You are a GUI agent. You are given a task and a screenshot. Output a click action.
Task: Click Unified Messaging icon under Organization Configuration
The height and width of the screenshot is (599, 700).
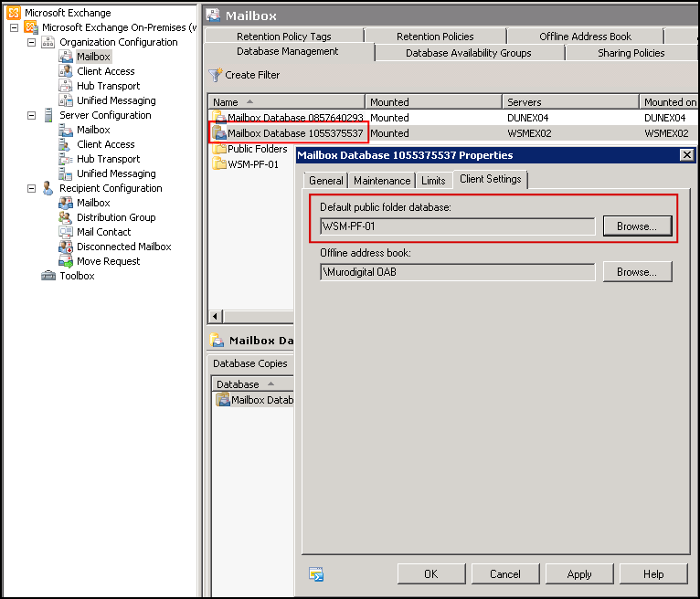pyautogui.click(x=66, y=100)
